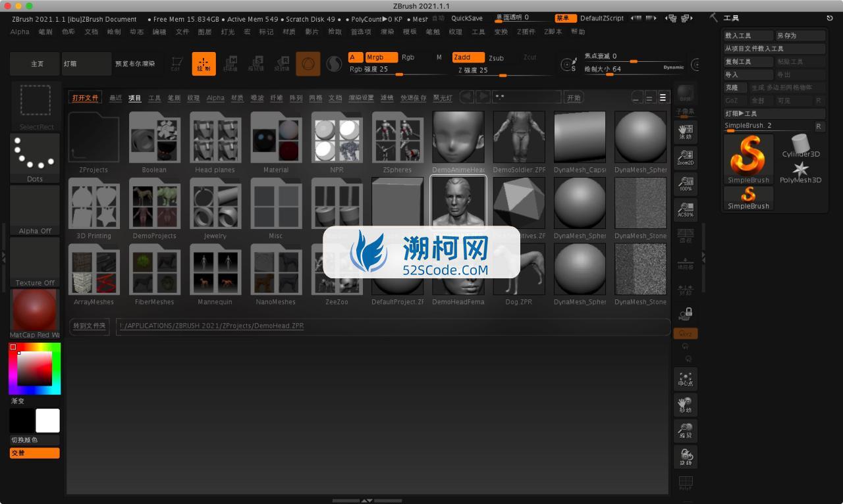Viewport: 843px width, 504px height.
Task: Switch to the 项目 project tab in LightBox
Action: coord(134,98)
